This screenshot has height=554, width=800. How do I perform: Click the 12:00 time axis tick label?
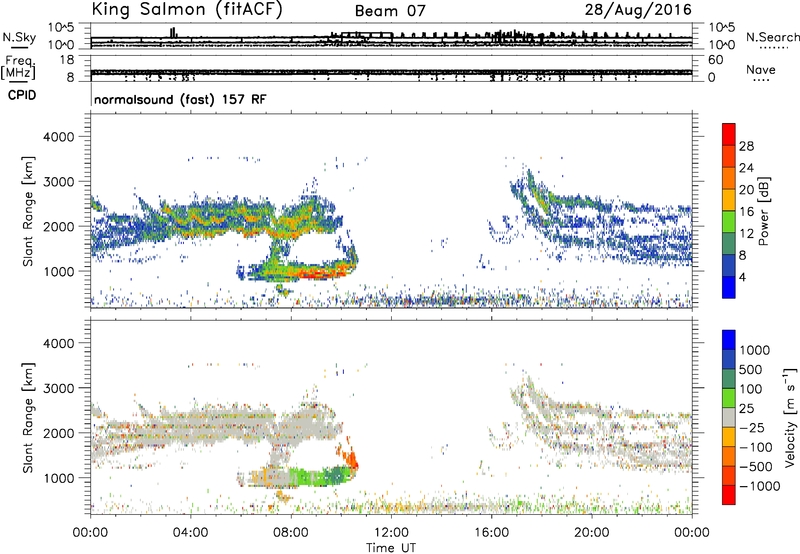tap(391, 533)
